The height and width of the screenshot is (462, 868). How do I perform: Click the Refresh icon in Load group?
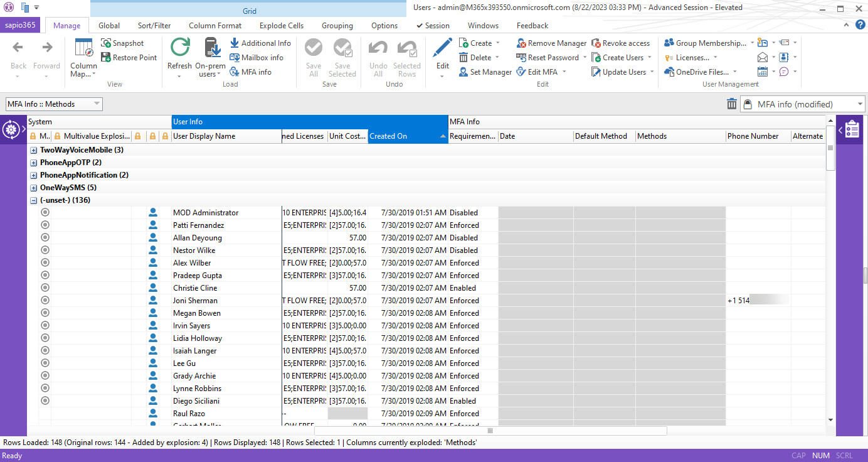180,48
